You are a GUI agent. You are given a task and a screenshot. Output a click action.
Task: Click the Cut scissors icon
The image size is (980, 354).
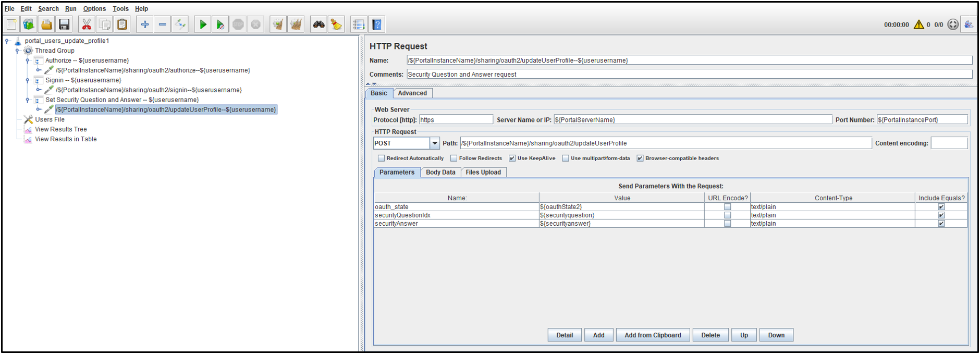tap(87, 25)
